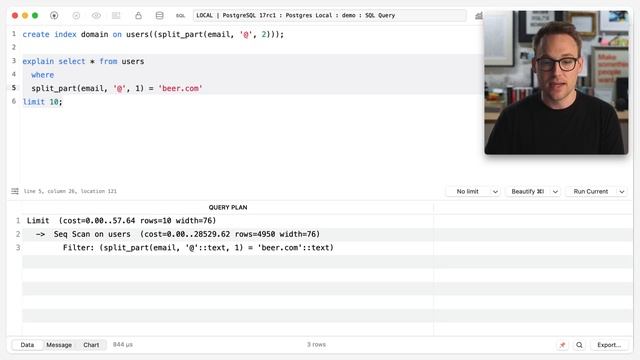Click the connection info bar showing PostgreSQL 17rc1
Viewport: 640px width, 360px height.
pyautogui.click(x=329, y=16)
